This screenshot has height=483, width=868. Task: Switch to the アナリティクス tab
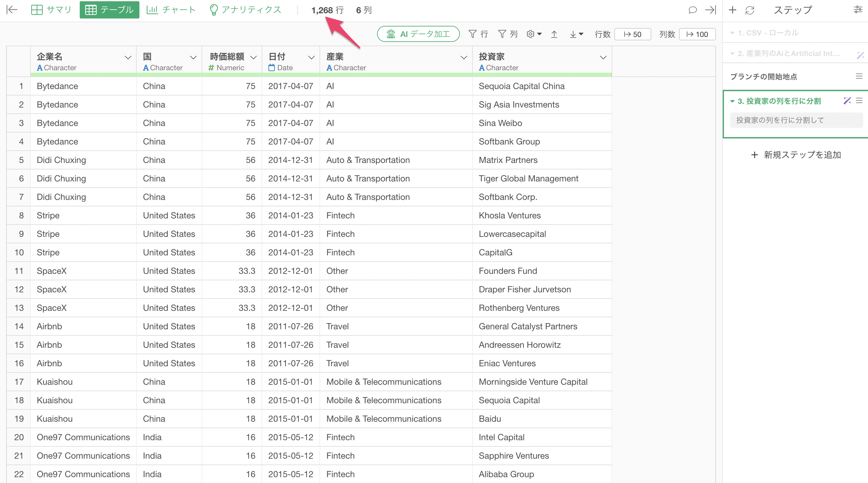pyautogui.click(x=245, y=10)
